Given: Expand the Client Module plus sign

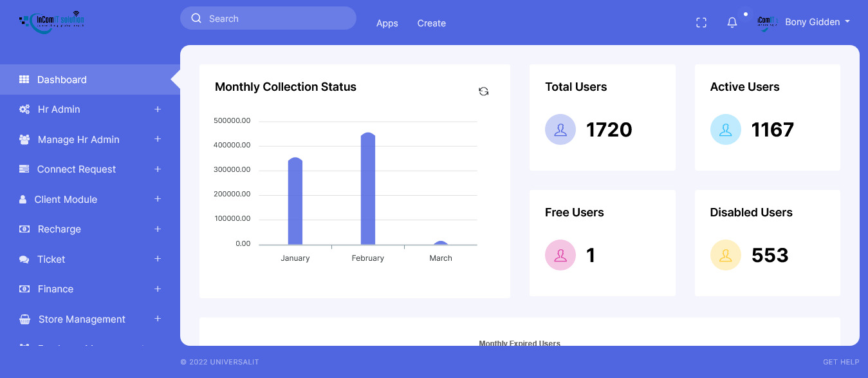Looking at the screenshot, I should click(158, 199).
